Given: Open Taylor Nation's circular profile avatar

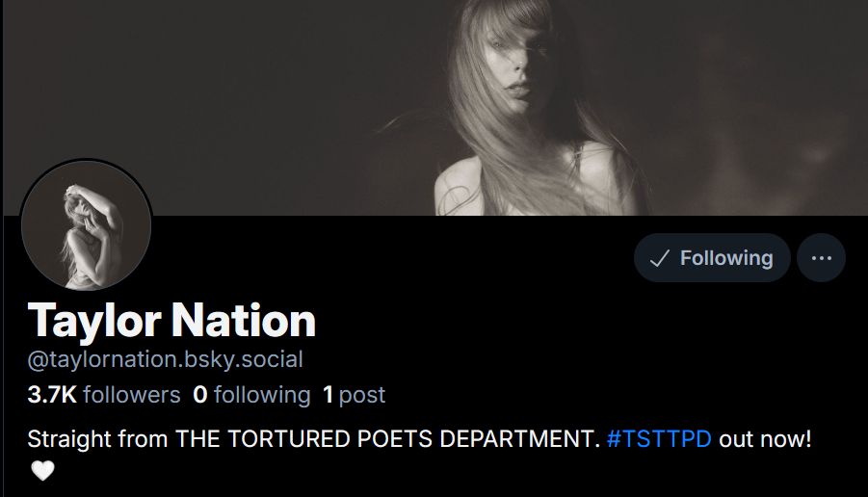Looking at the screenshot, I should pos(87,224).
